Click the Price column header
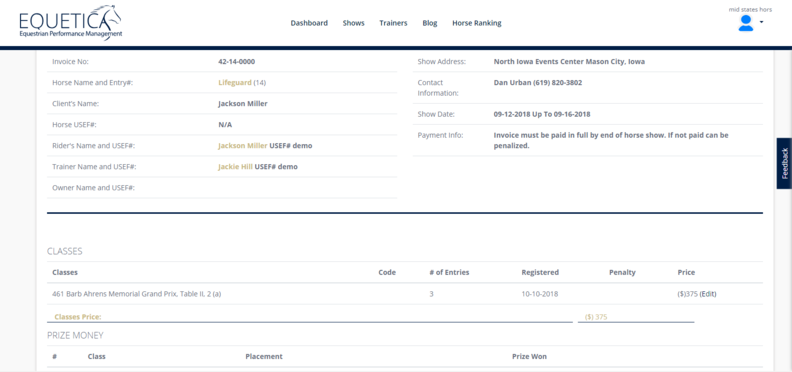The width and height of the screenshot is (792, 372). (x=686, y=272)
